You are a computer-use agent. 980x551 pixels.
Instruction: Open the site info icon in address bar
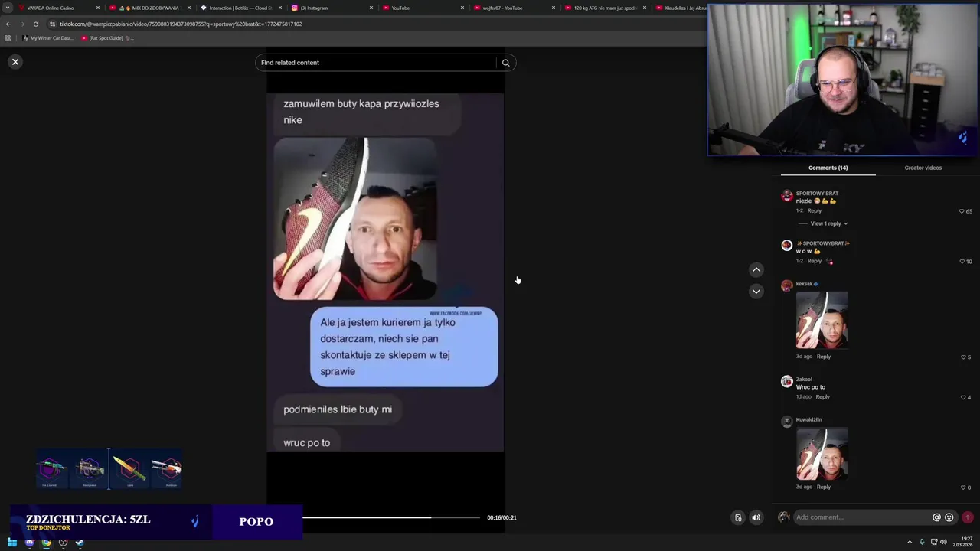click(x=52, y=24)
